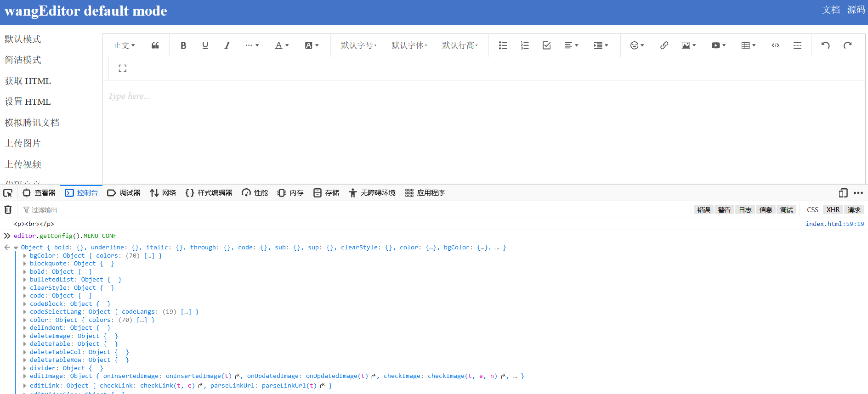The width and height of the screenshot is (868, 394).
Task: Insert a divider line
Action: click(x=797, y=45)
